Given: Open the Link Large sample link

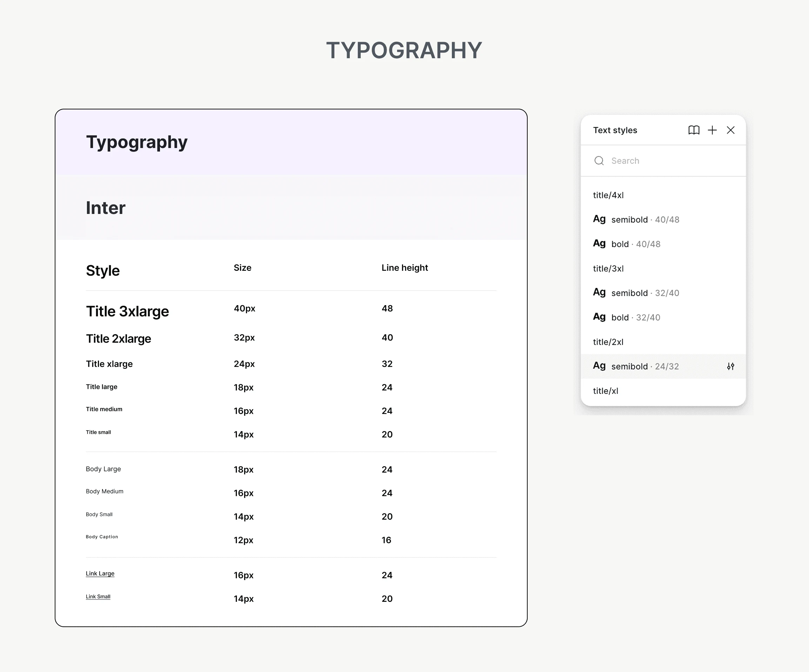Looking at the screenshot, I should 100,573.
